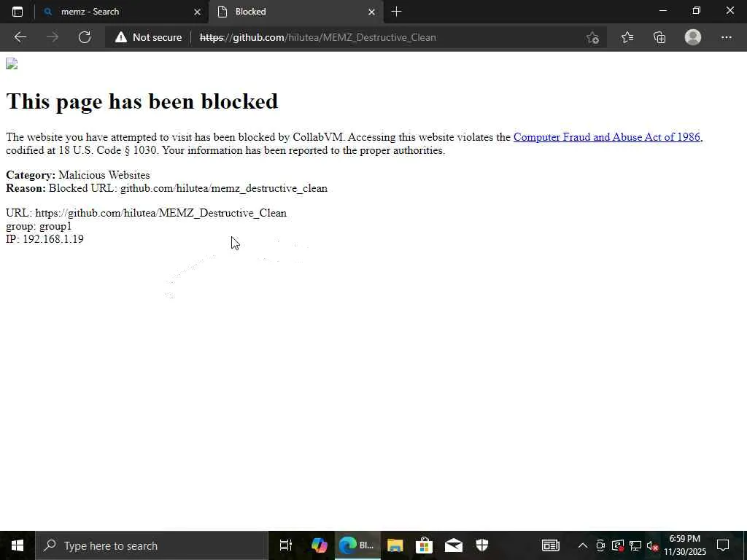The image size is (747, 560).
Task: Open Microsoft Store from the taskbar
Action: click(424, 545)
